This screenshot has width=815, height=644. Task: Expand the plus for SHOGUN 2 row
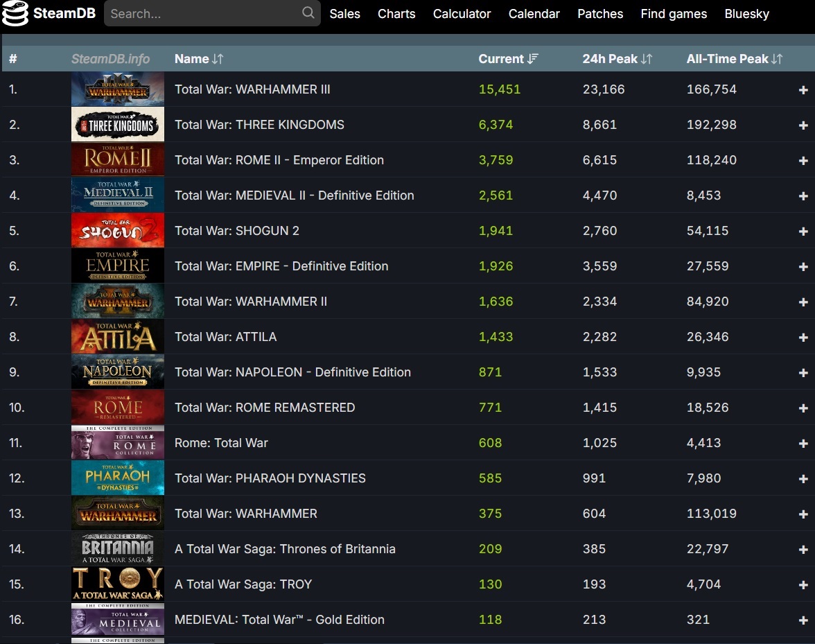click(x=803, y=232)
